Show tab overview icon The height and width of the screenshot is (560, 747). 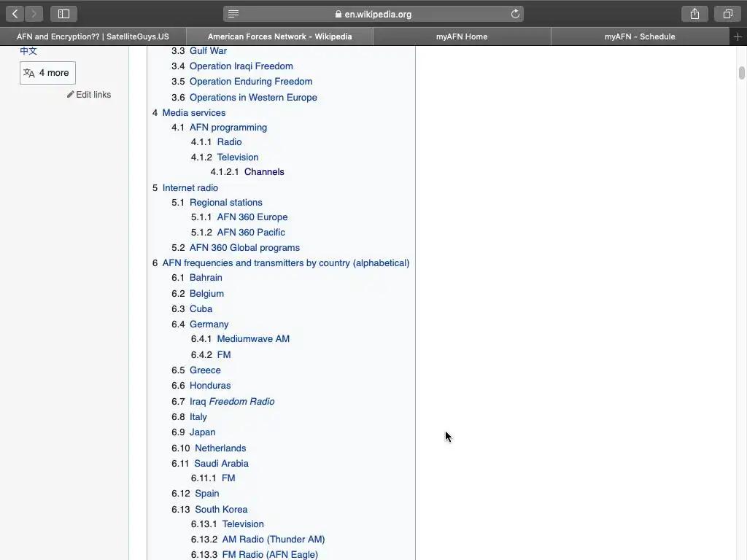coord(727,14)
